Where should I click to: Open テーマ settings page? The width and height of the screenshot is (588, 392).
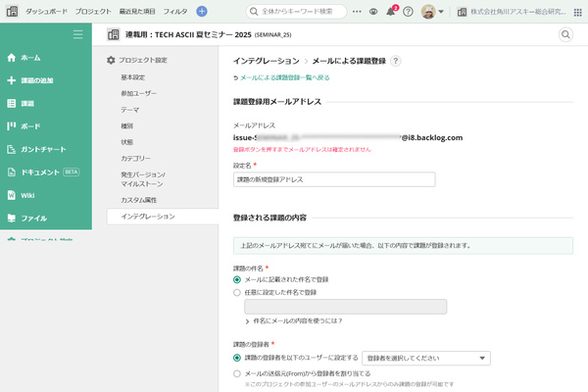130,110
